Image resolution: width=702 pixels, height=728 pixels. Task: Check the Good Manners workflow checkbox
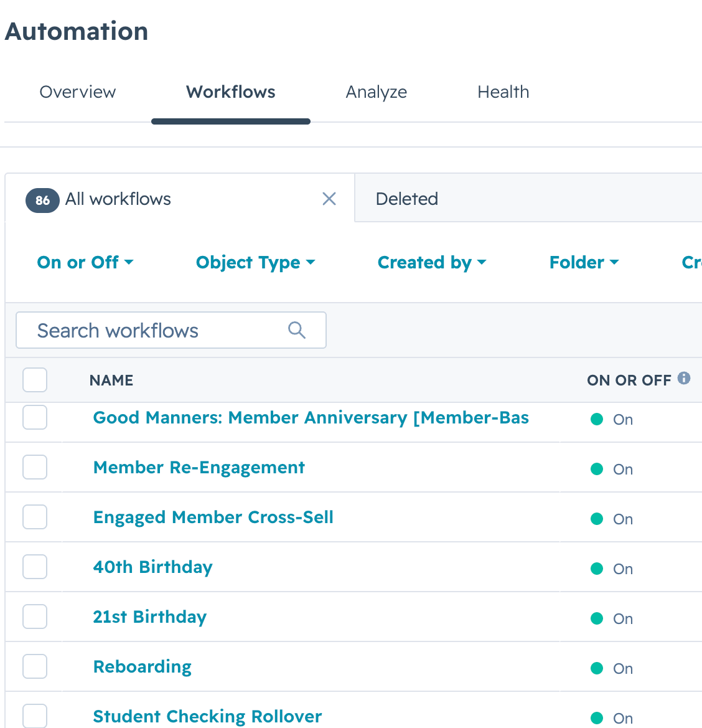35,417
